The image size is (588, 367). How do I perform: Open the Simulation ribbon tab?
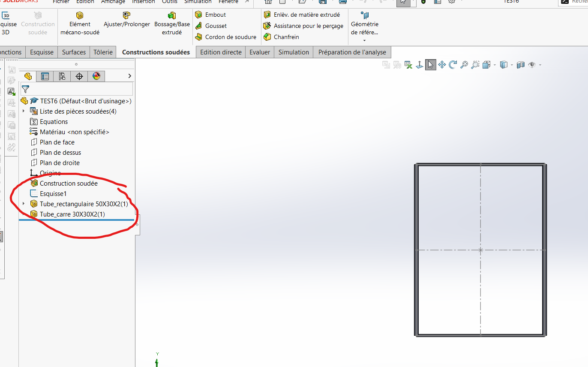[294, 52]
